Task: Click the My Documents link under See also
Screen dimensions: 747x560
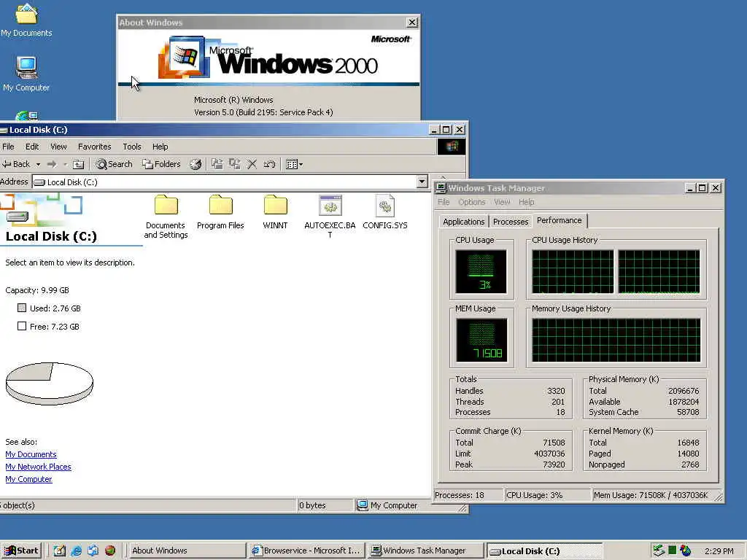Action: (31, 454)
